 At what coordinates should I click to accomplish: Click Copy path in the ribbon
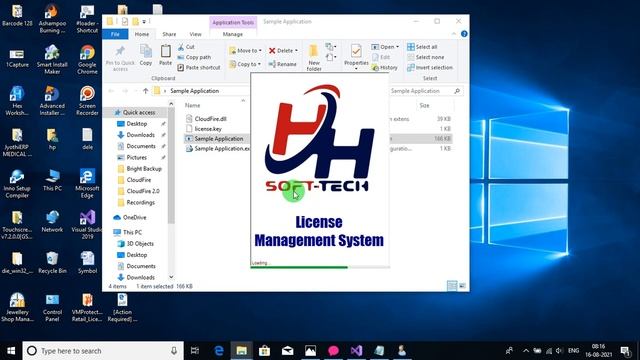coord(194,57)
